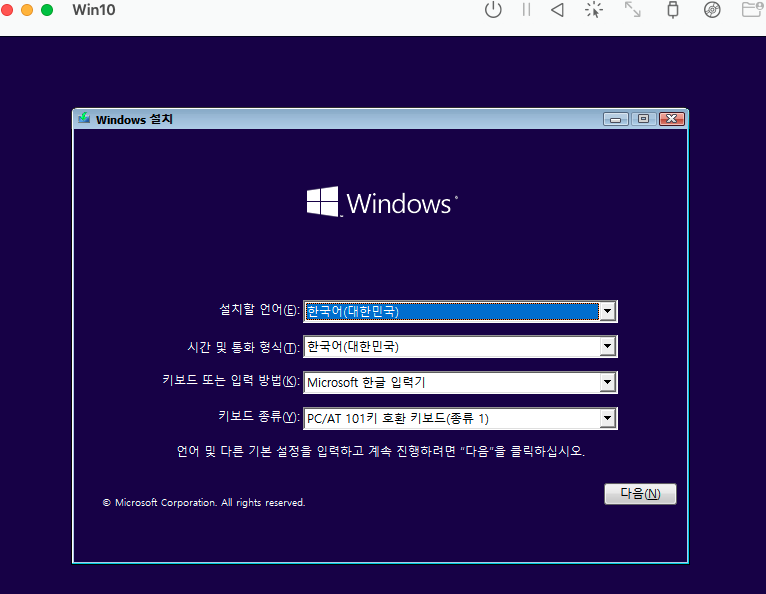The image size is (766, 594).
Task: Click the Windows 설치 title bar icon
Action: (x=84, y=119)
